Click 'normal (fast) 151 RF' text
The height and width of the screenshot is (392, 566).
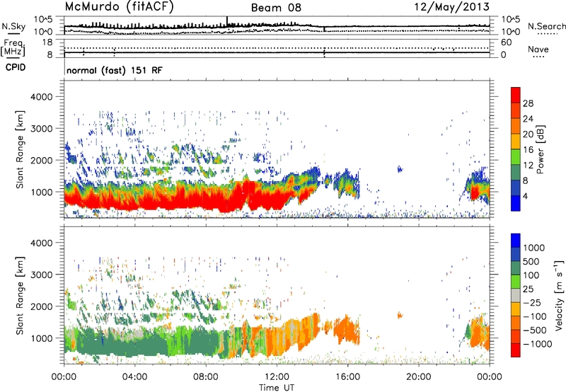pos(115,70)
